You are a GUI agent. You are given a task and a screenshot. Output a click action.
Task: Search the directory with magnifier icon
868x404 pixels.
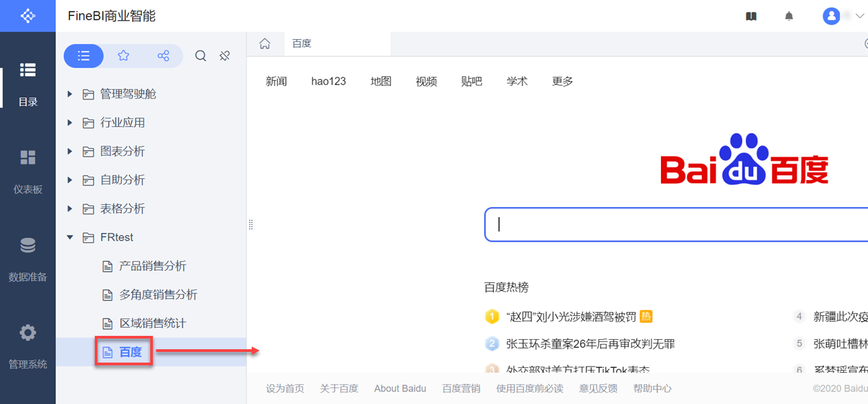coord(200,56)
